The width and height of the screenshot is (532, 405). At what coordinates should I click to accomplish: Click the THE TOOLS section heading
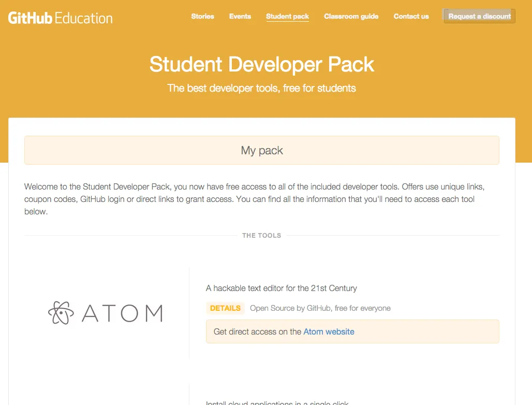point(262,235)
